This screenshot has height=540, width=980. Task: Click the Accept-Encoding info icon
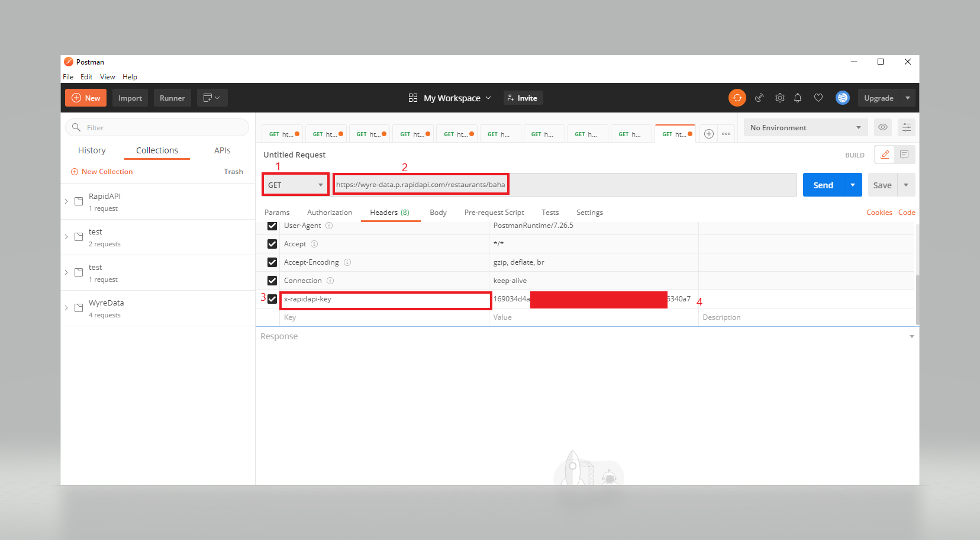point(347,262)
